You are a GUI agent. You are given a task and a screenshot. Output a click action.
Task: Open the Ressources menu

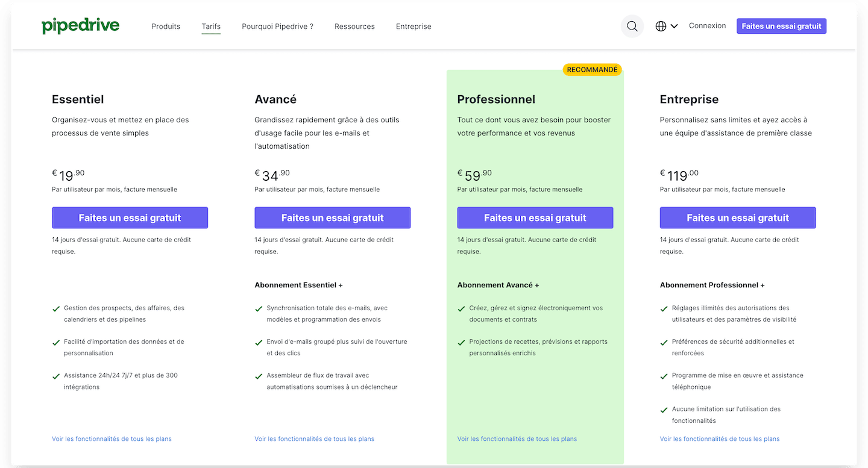354,27
